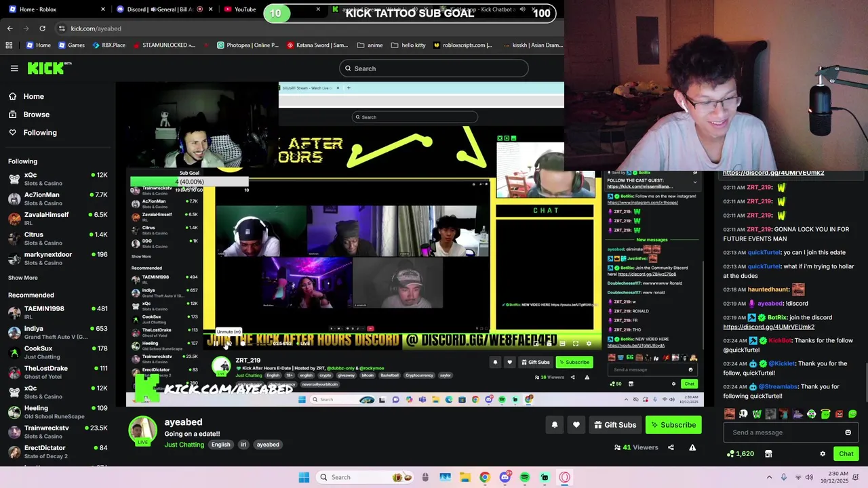Image resolution: width=868 pixels, height=488 pixels.
Task: Open the Photopea bookmark
Action: pyautogui.click(x=248, y=45)
